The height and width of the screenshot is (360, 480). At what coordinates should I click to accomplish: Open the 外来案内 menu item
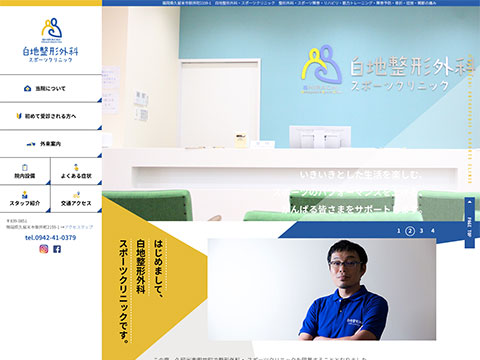click(x=51, y=144)
